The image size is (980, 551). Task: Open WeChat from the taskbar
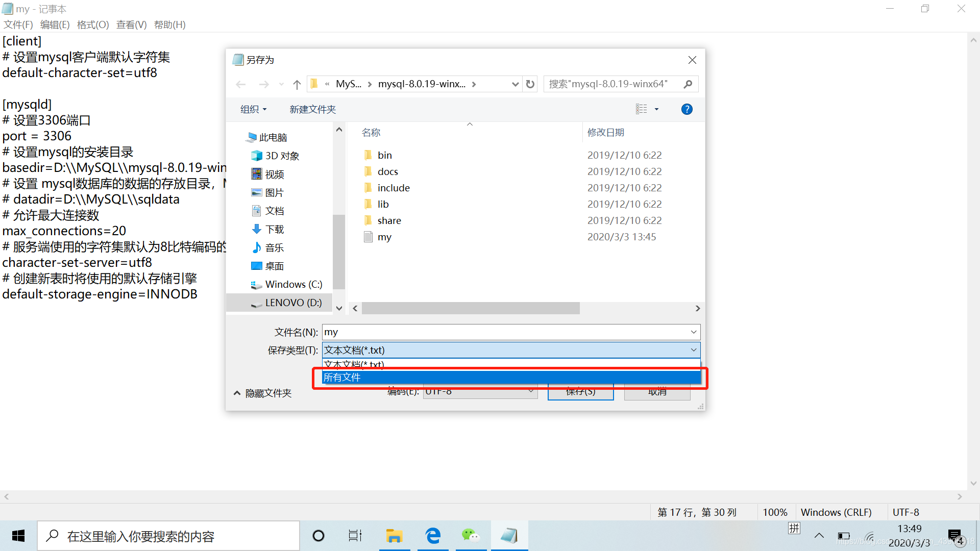point(470,536)
